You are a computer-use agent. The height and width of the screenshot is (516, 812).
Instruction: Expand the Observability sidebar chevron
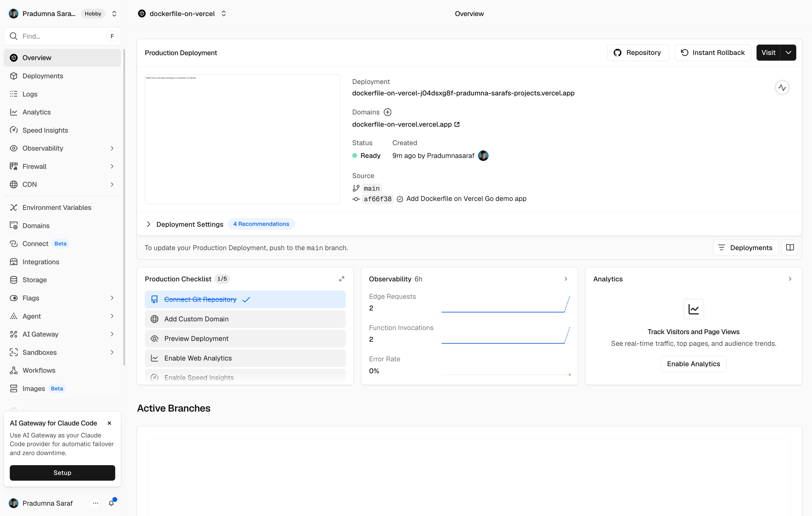112,148
